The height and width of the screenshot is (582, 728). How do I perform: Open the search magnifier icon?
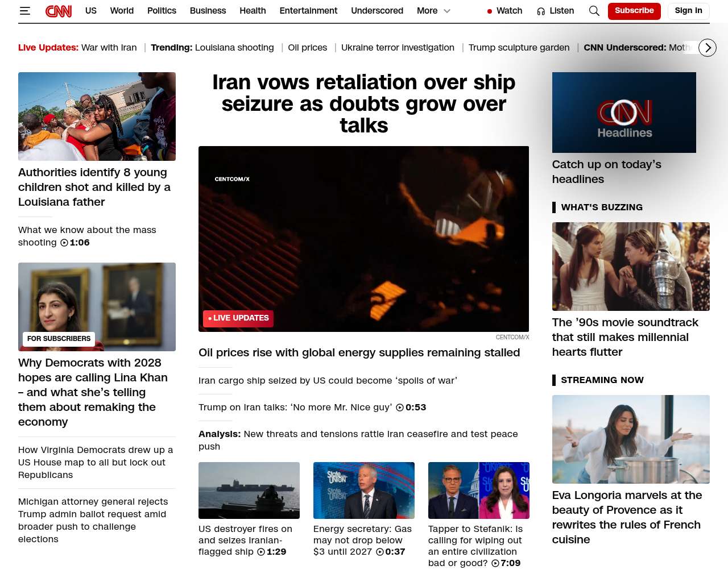594,11
